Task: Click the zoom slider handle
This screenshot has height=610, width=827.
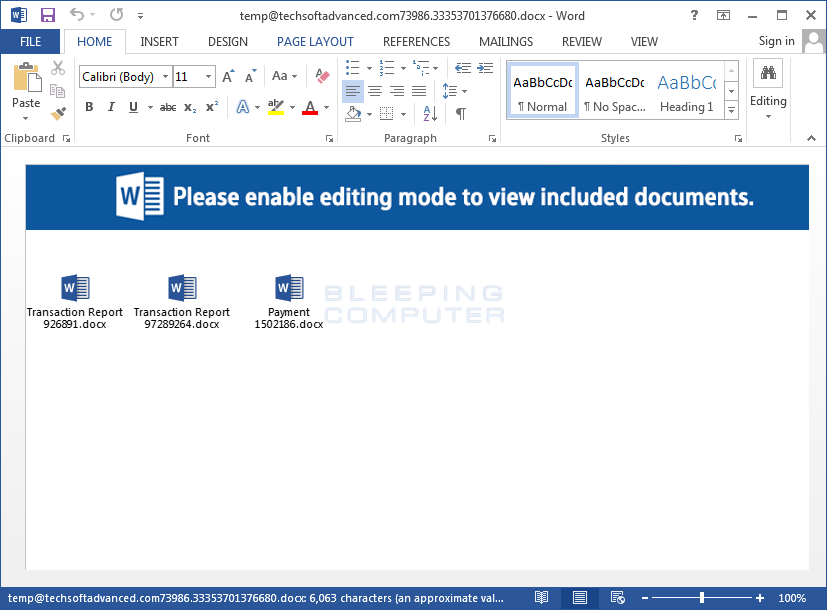Action: [x=701, y=598]
